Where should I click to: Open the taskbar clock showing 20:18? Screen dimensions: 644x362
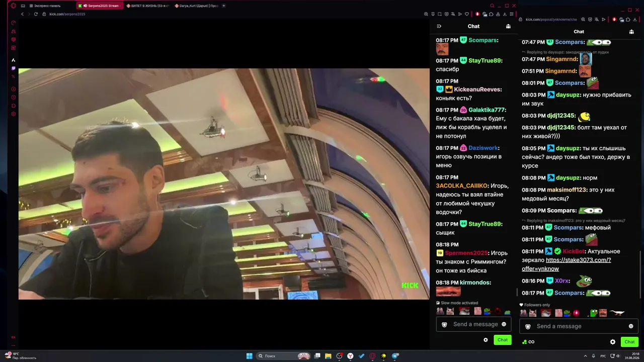click(x=631, y=356)
